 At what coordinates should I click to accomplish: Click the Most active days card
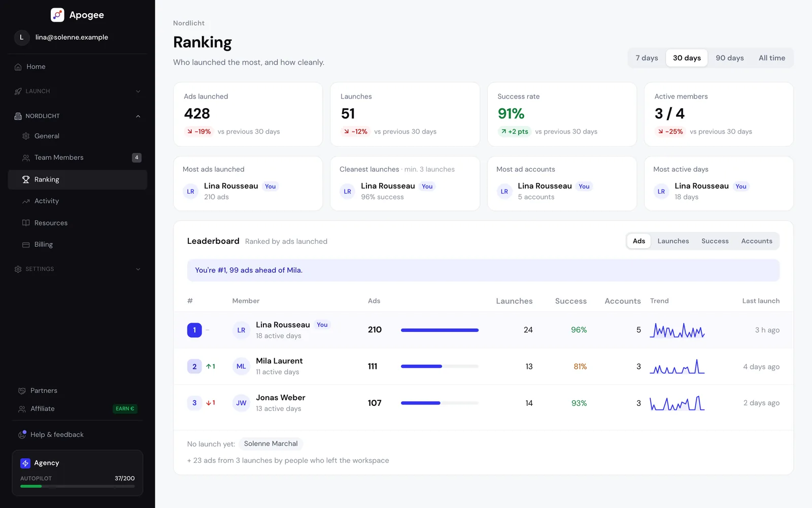point(719,184)
